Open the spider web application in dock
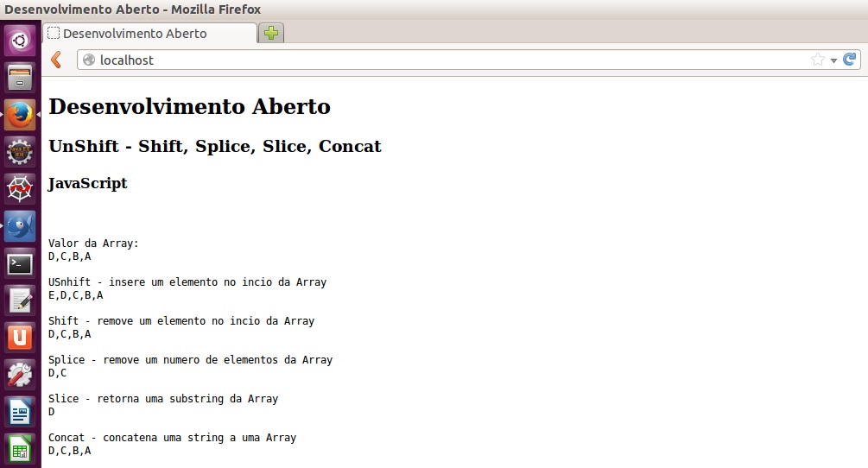 [20, 189]
